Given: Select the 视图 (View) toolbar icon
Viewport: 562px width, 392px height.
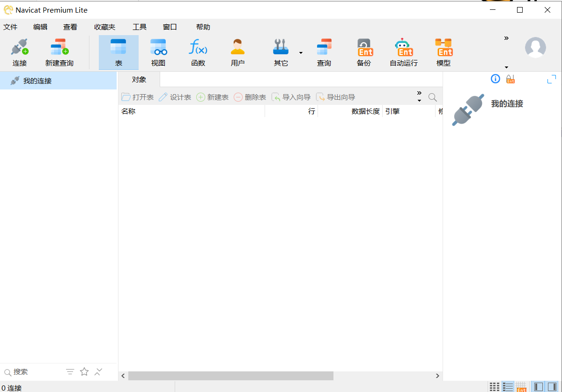Looking at the screenshot, I should point(158,52).
